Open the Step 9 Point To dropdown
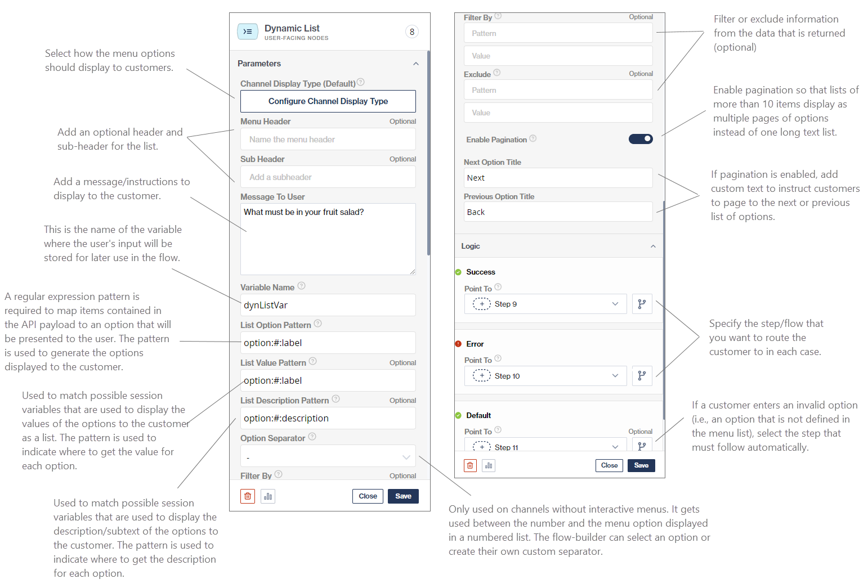The height and width of the screenshot is (588, 868). point(545,303)
